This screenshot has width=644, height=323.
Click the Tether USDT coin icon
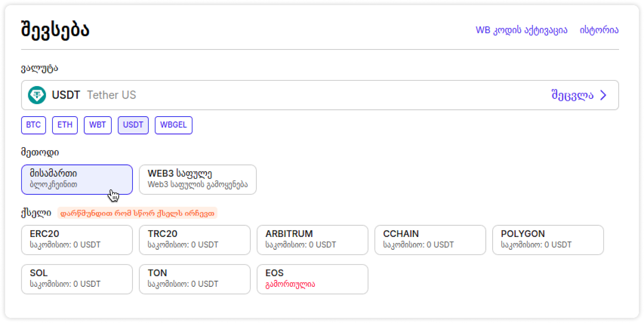point(37,95)
